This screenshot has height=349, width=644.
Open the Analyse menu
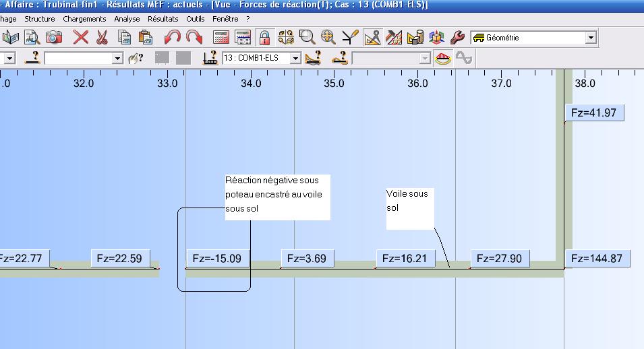(127, 19)
